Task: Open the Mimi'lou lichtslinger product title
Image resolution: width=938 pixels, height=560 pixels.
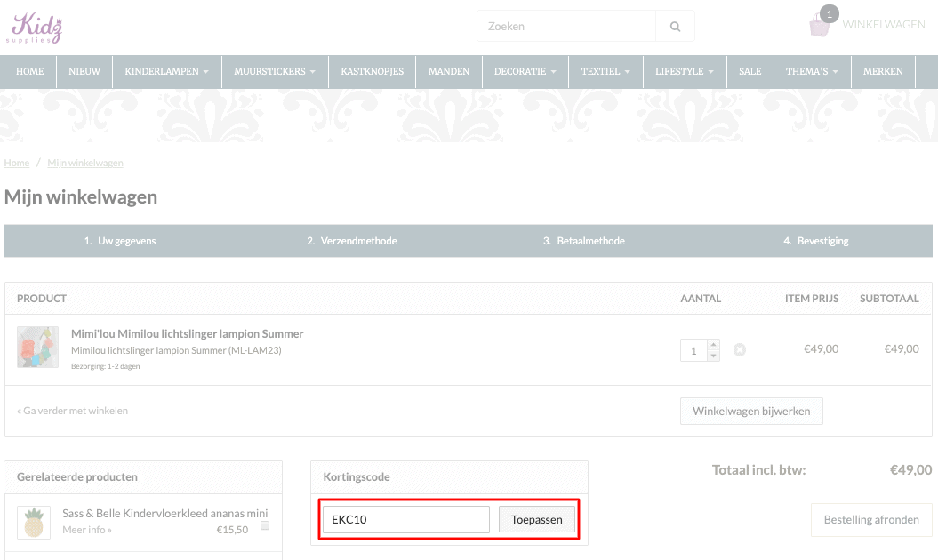Action: tap(188, 334)
